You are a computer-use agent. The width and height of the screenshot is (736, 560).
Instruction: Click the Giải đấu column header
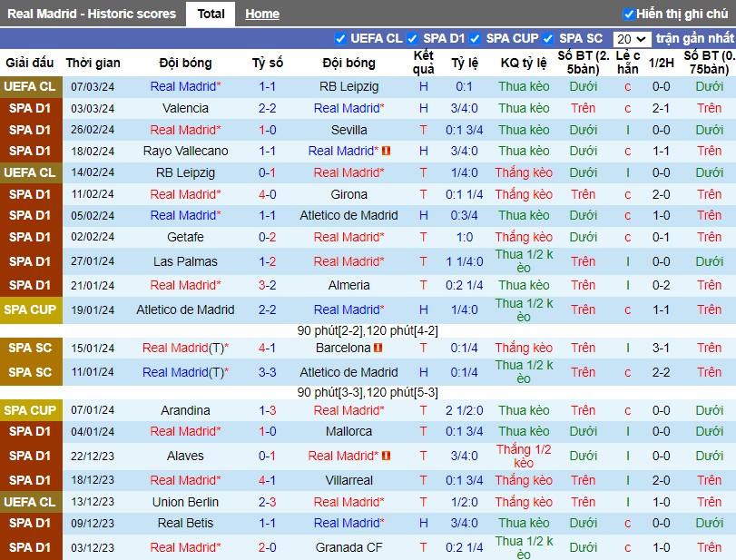(x=30, y=63)
